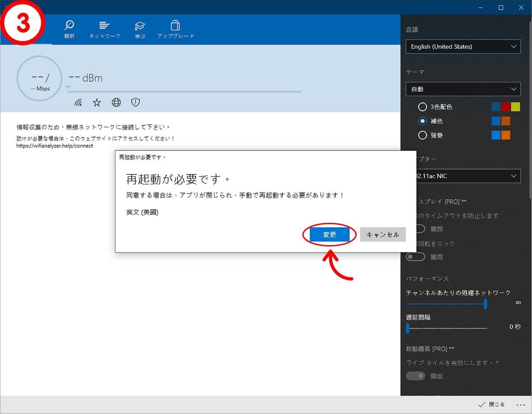Click the チャンネルあたりの処理ネットワーク slider handle

485,304
